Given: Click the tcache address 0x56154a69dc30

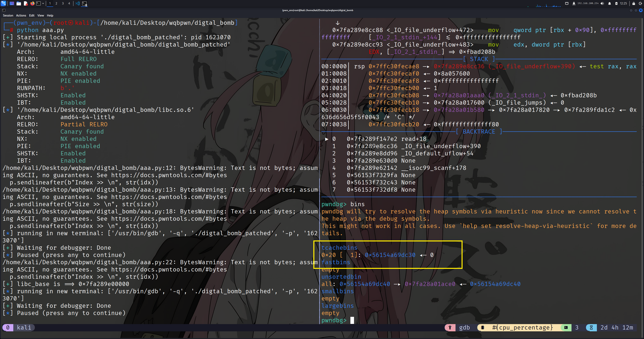Looking at the screenshot, I should click(x=390, y=255).
